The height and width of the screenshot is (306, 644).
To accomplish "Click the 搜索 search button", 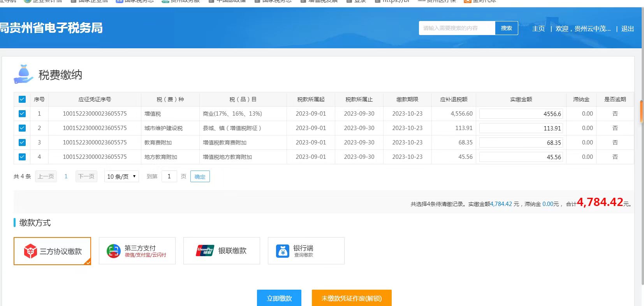I will pyautogui.click(x=506, y=28).
